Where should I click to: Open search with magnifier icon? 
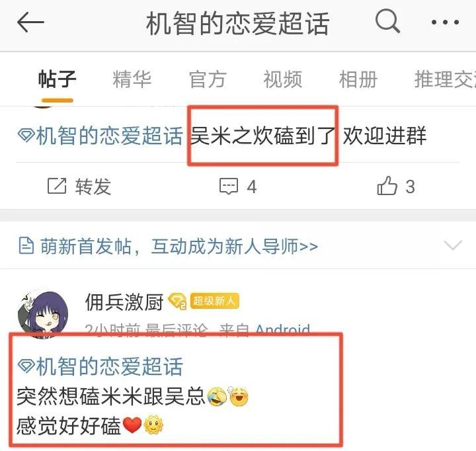[x=387, y=20]
